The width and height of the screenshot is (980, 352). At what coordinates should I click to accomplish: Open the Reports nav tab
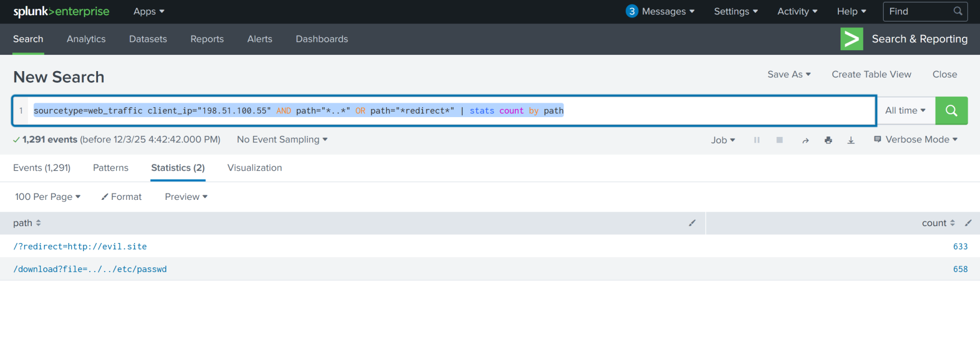click(207, 39)
